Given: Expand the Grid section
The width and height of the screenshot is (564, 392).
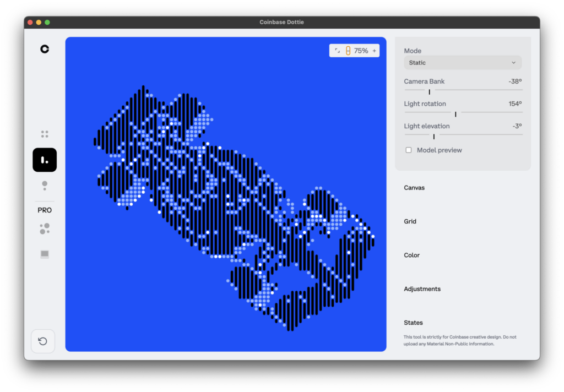Looking at the screenshot, I should coord(410,221).
